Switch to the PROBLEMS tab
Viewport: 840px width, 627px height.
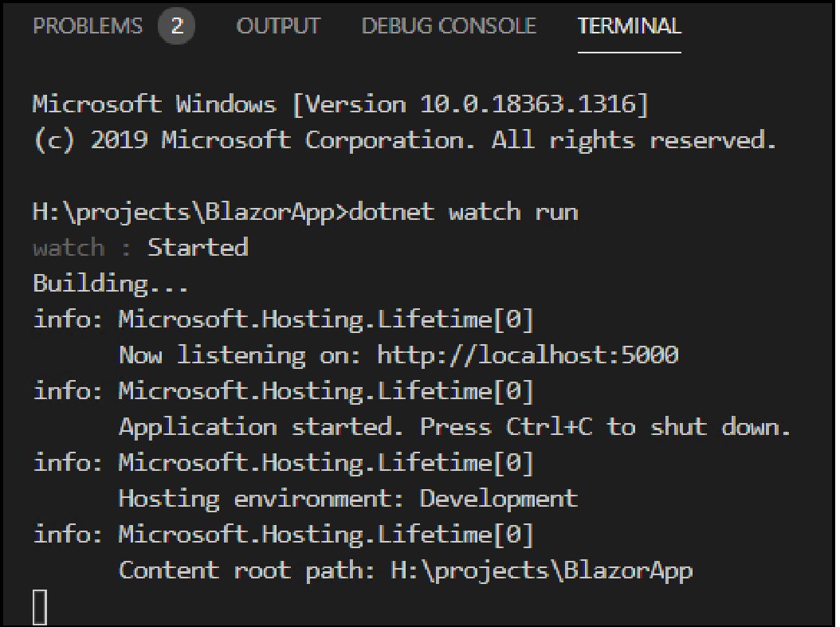click(88, 25)
